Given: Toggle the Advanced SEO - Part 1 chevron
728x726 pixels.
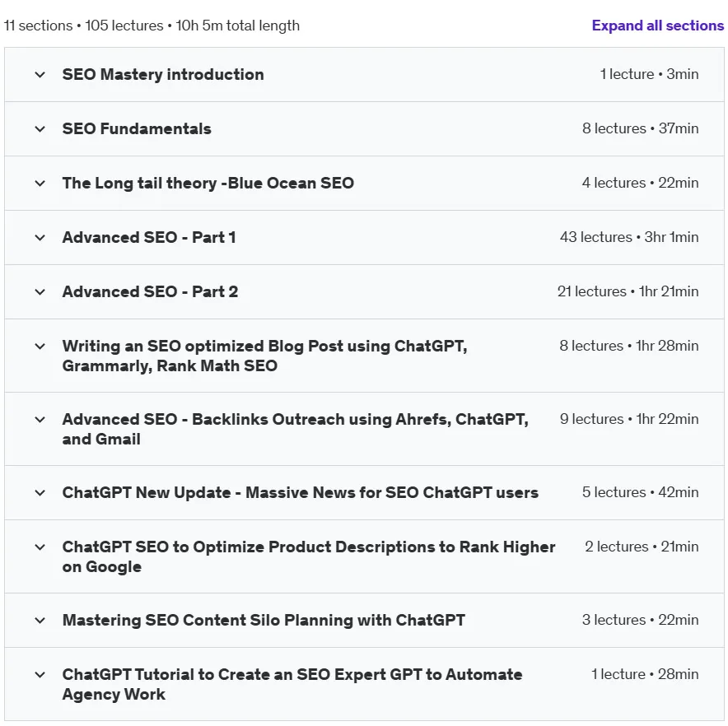Looking at the screenshot, I should pyautogui.click(x=40, y=238).
